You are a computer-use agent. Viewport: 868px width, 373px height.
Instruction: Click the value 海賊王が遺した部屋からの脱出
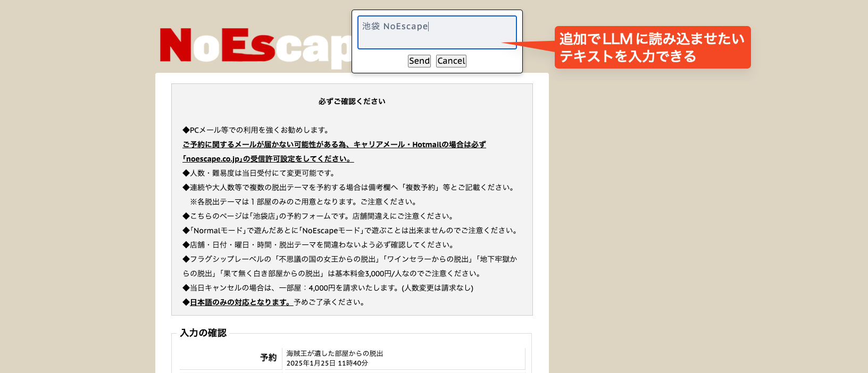tap(335, 353)
